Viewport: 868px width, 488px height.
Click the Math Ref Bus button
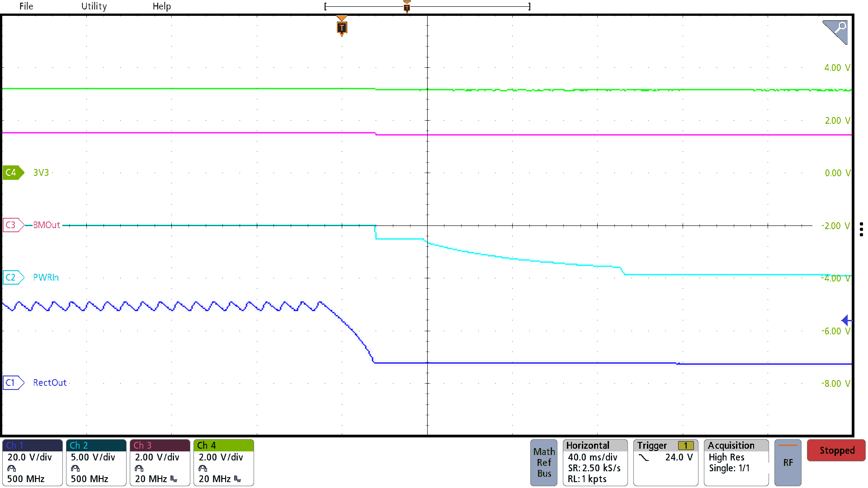(544, 462)
